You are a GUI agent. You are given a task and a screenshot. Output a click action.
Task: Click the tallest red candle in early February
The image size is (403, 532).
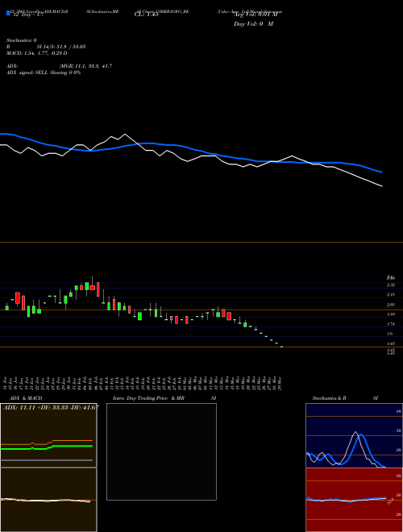click(98, 289)
